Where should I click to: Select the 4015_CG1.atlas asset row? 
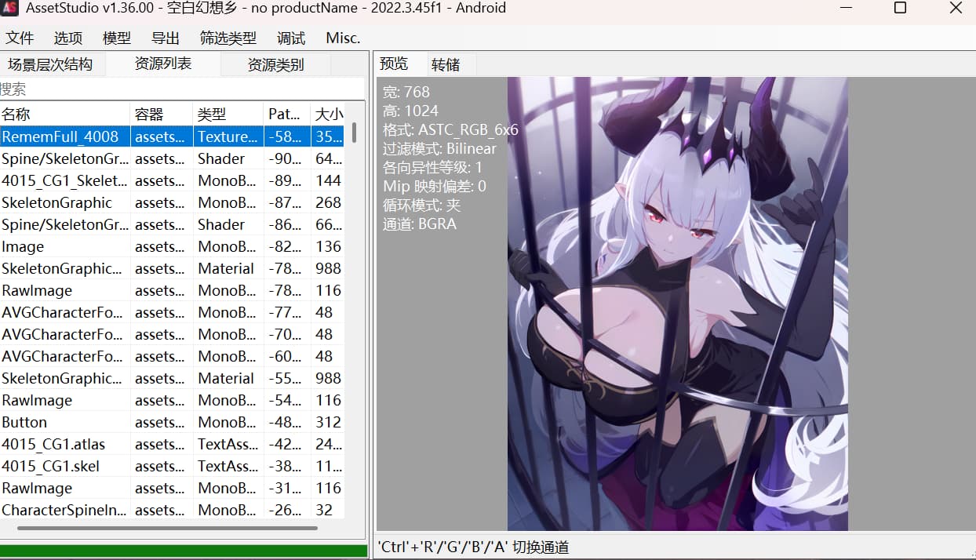click(173, 444)
